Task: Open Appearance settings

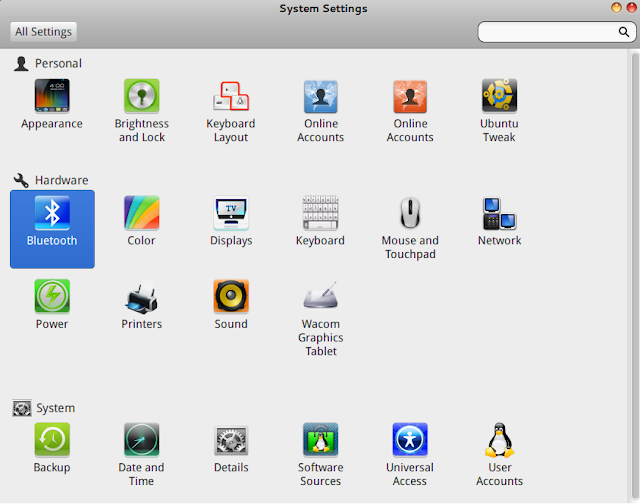Action: (52, 104)
